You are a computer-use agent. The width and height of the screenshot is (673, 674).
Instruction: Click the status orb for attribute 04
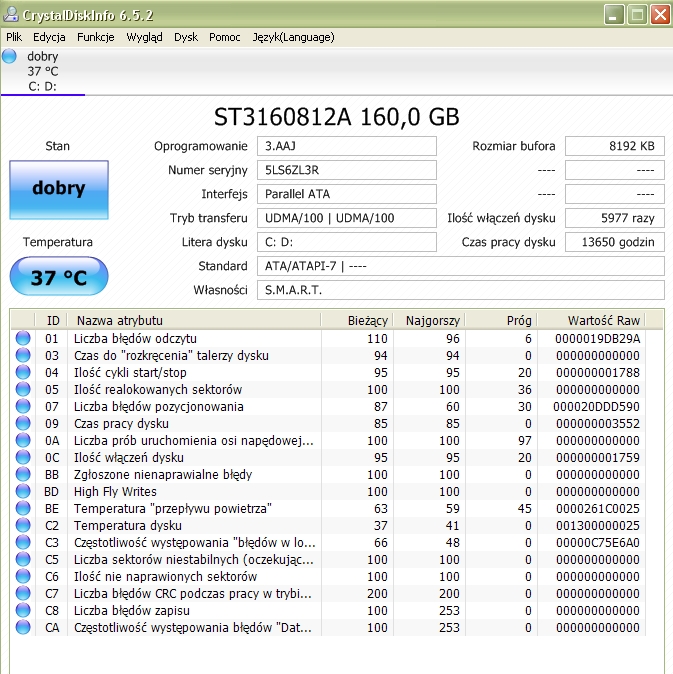[23, 372]
